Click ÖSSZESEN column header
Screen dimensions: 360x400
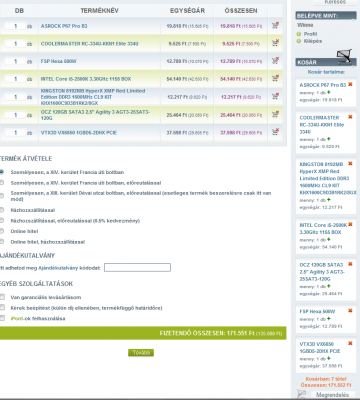[x=241, y=11]
